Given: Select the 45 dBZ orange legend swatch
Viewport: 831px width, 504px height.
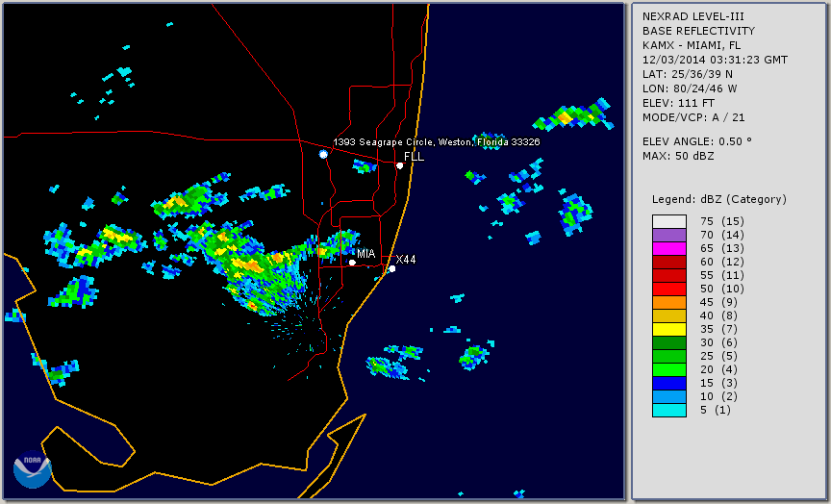Looking at the screenshot, I should (x=669, y=302).
